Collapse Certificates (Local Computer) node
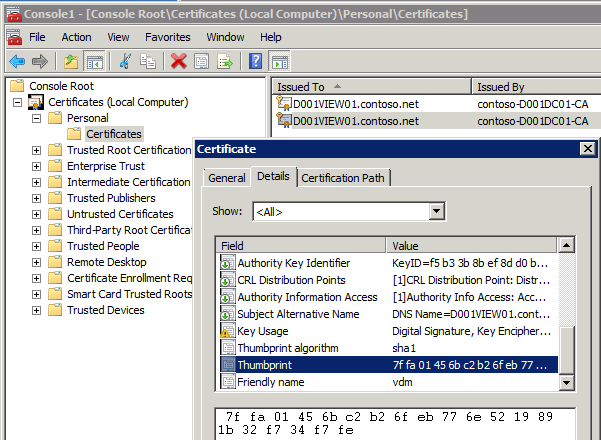The image size is (601, 440). point(17,102)
